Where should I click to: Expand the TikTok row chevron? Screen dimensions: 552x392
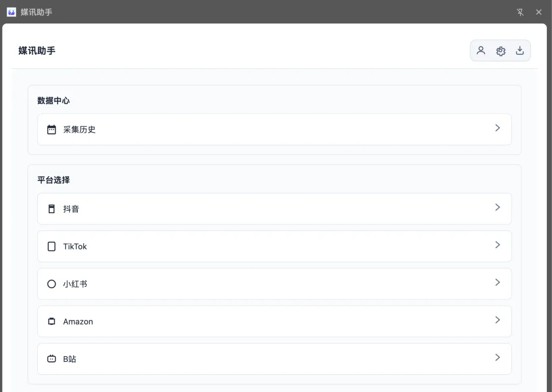497,245
